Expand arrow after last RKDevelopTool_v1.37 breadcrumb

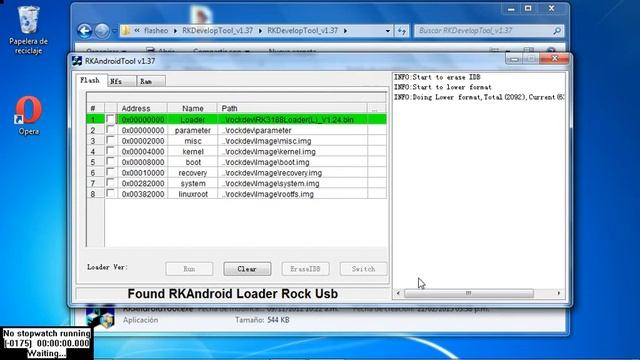click(346, 31)
